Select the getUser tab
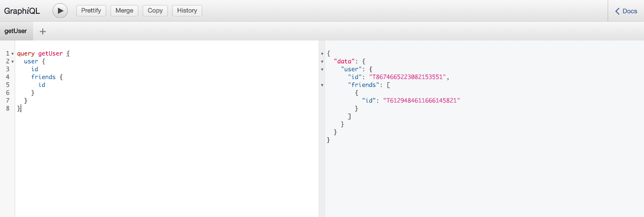 click(16, 31)
